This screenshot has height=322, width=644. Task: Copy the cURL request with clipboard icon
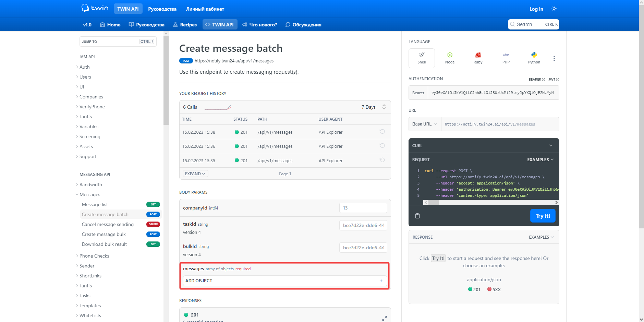coord(417,216)
